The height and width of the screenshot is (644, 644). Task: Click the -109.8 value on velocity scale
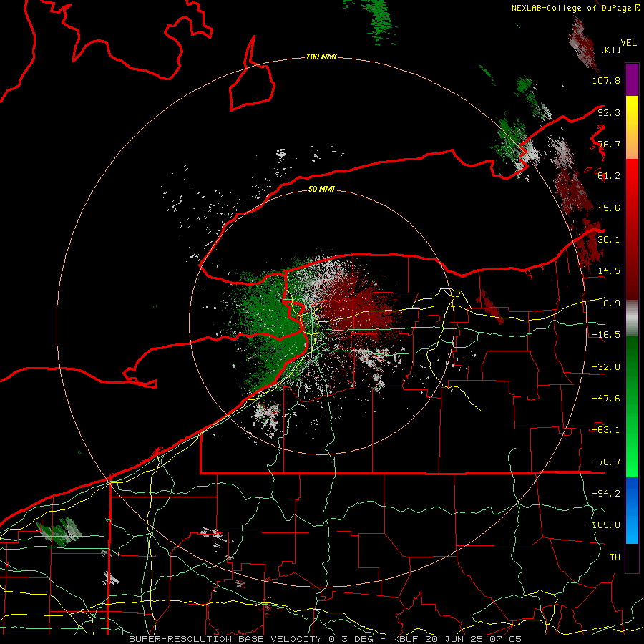pyautogui.click(x=603, y=525)
